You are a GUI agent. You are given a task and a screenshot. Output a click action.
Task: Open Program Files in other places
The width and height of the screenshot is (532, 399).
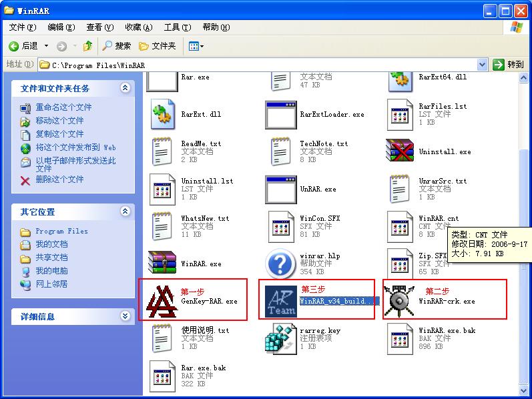tap(62, 231)
